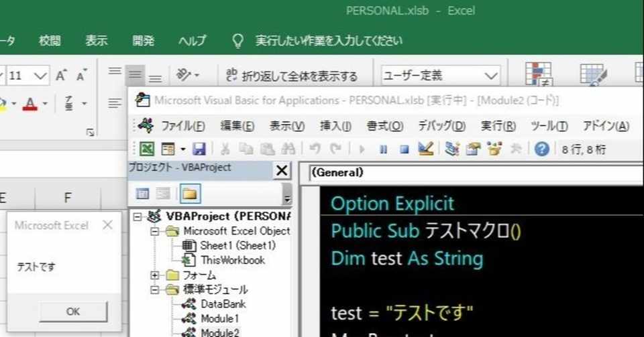This screenshot has height=337, width=644.
Task: Click the Find binoculars icon in VBA toolbar
Action: point(288,149)
